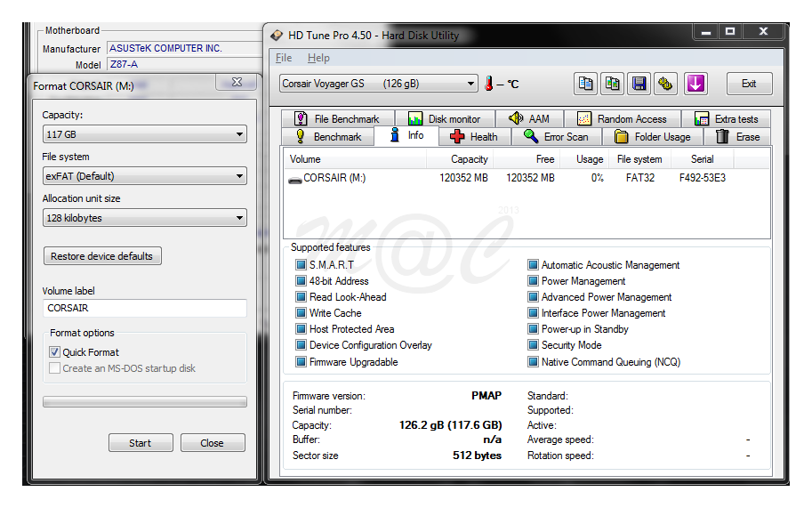Open the Help menu
The height and width of the screenshot is (508, 812).
318,58
